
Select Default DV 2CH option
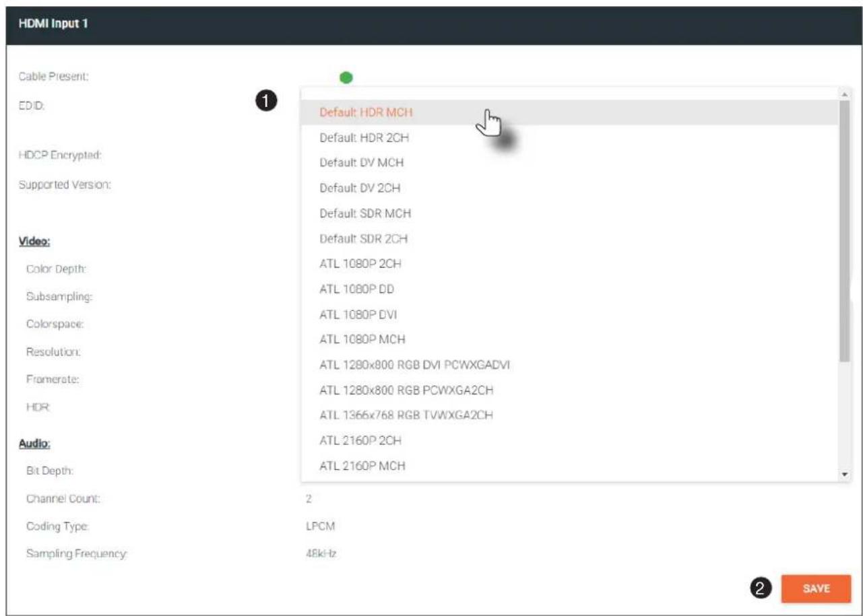(x=569, y=188)
